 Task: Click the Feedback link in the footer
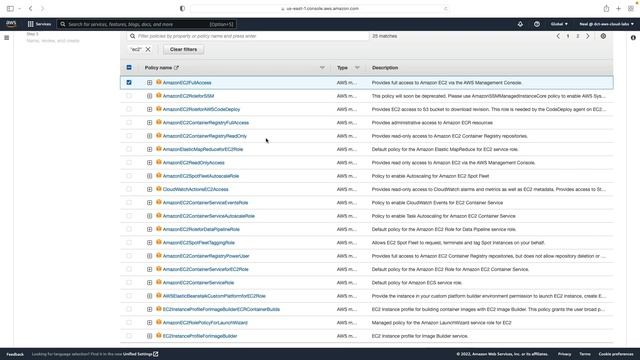(x=15, y=354)
